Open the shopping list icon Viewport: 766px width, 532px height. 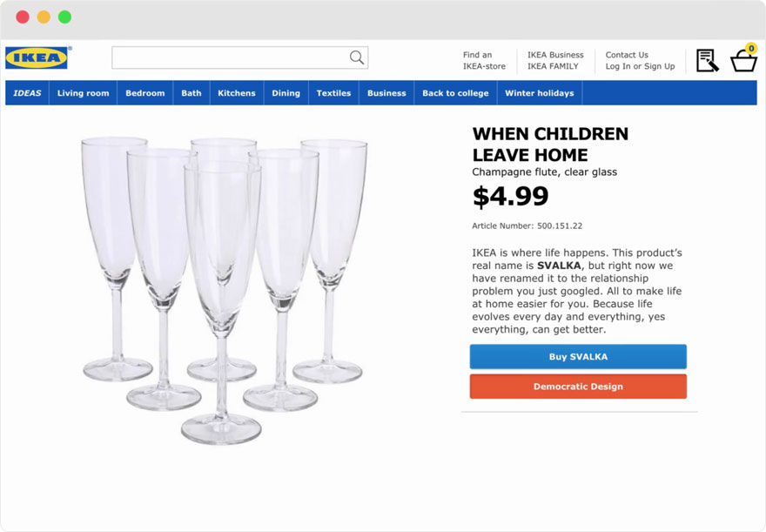click(x=707, y=60)
